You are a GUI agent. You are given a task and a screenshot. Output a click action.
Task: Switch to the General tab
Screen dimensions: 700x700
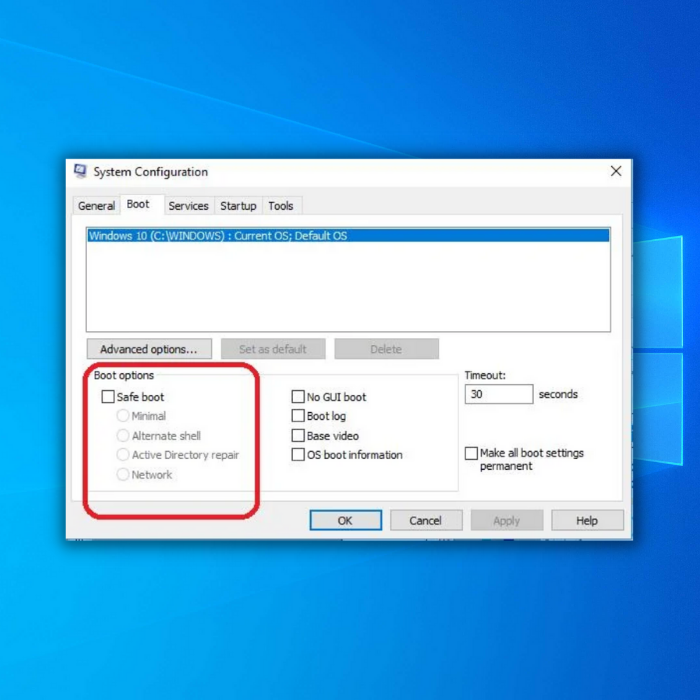click(96, 206)
